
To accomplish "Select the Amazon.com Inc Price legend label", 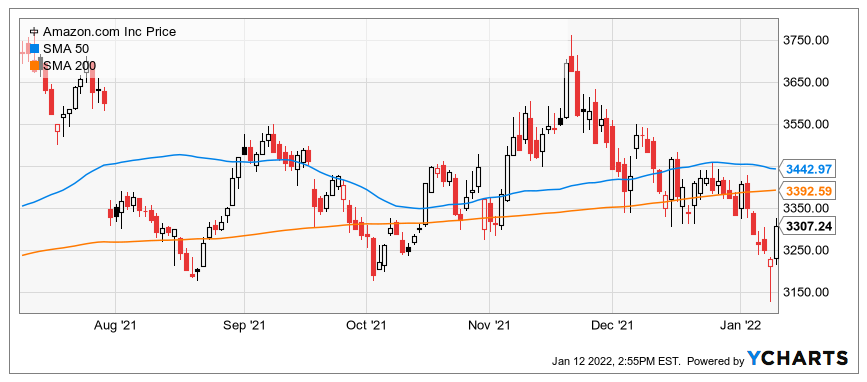I will (109, 32).
